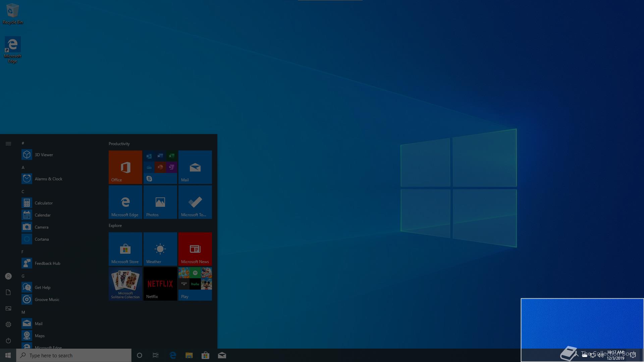
Task: Open Pictures from Start sidebar
Action: point(8,308)
